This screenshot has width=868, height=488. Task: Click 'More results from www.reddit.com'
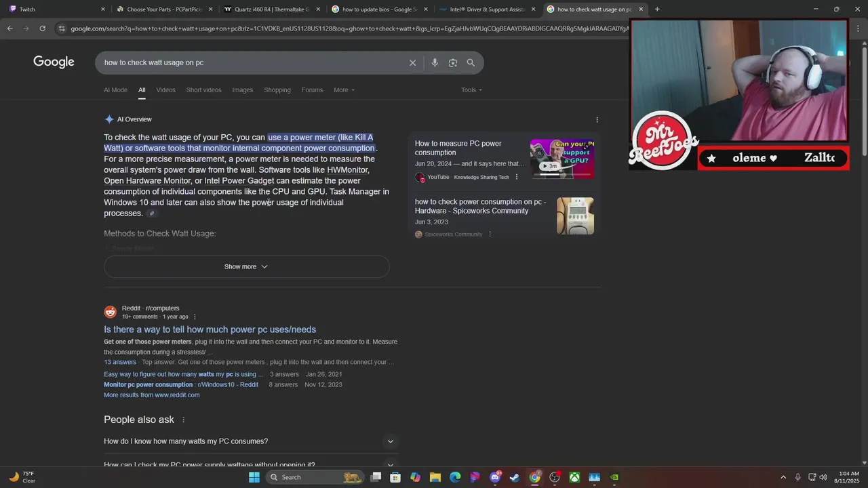[x=151, y=395]
